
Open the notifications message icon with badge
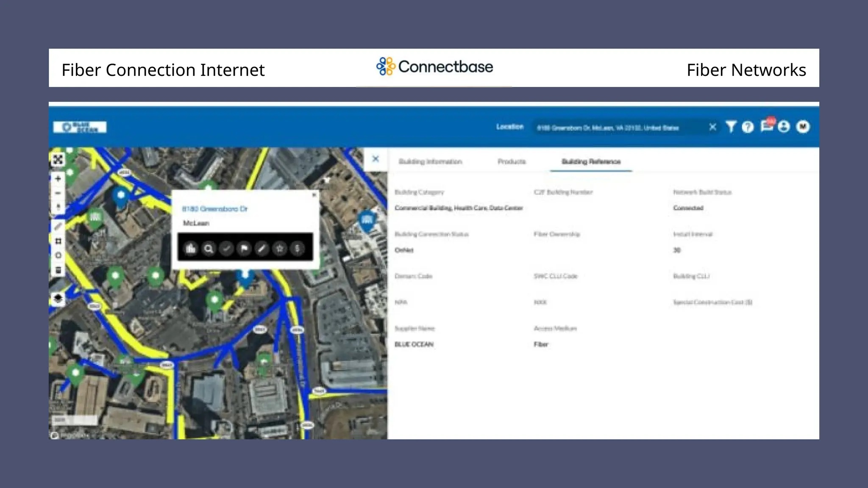click(767, 125)
